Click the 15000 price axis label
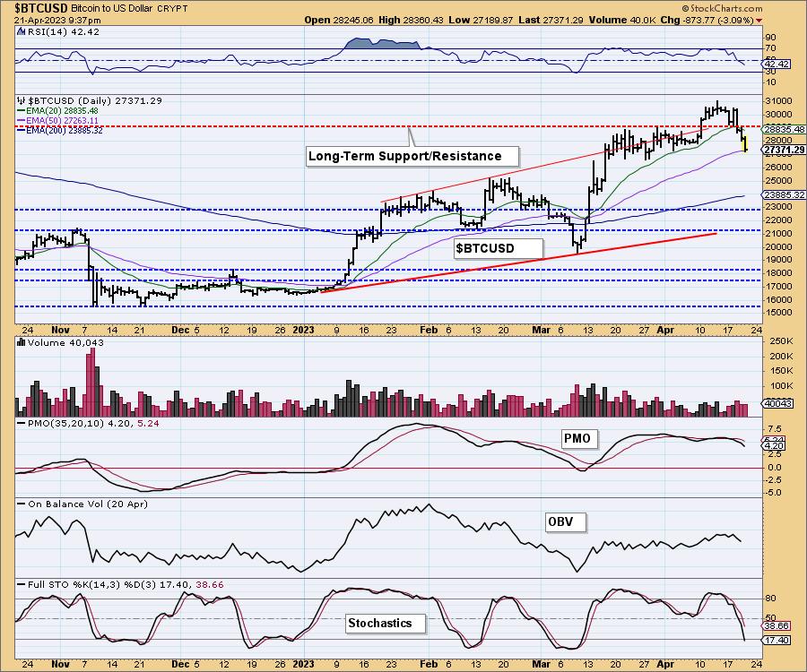The image size is (807, 672). [778, 313]
